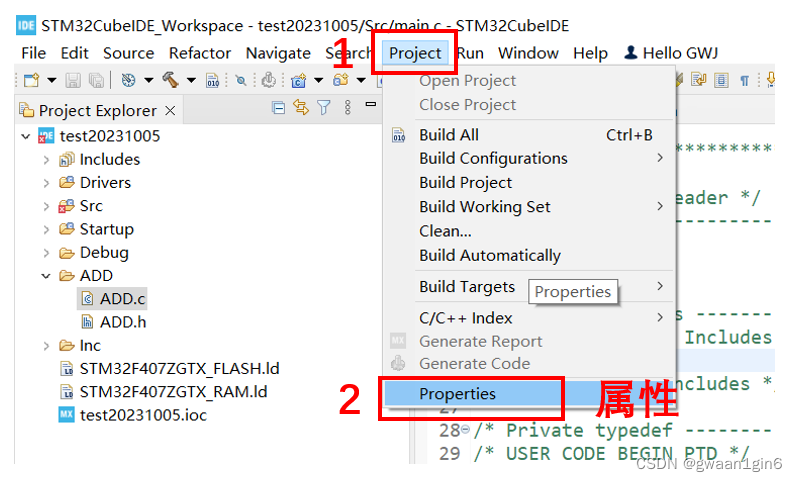This screenshot has width=797, height=482.
Task: Open the Refactor menu
Action: pyautogui.click(x=200, y=53)
